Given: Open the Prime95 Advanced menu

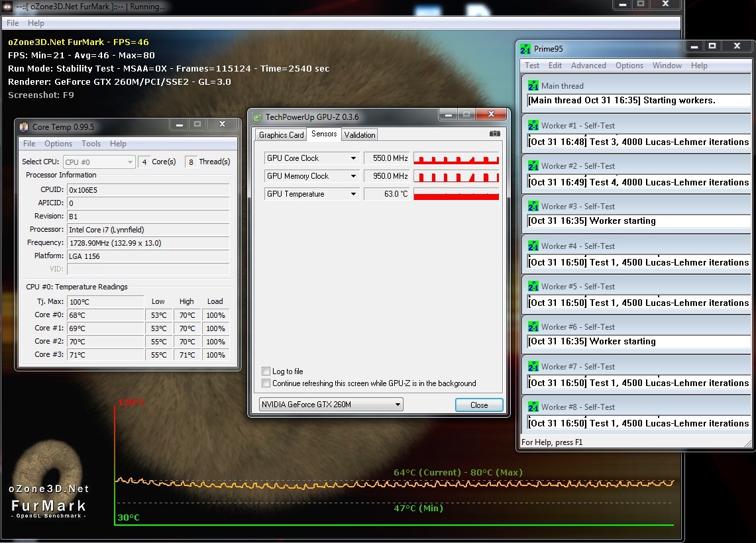Looking at the screenshot, I should [x=588, y=66].
